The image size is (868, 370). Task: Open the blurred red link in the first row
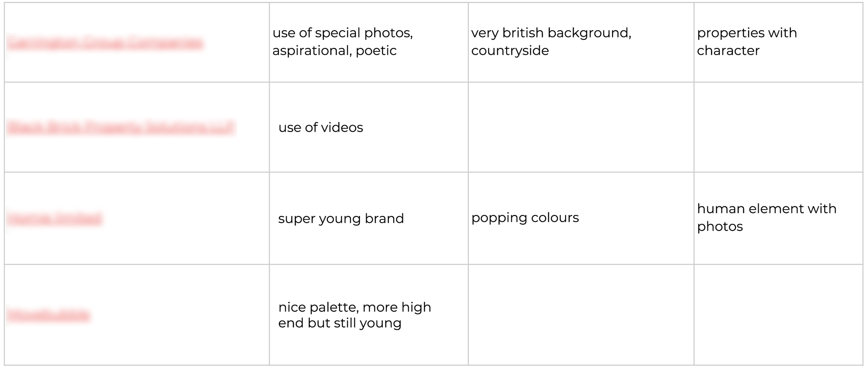click(105, 42)
